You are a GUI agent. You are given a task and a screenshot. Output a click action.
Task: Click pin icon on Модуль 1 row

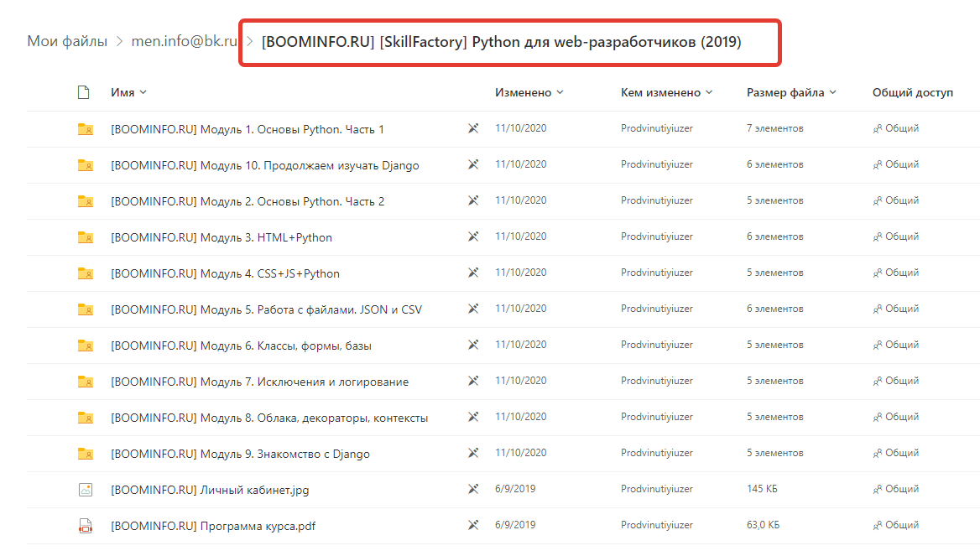[x=473, y=128]
